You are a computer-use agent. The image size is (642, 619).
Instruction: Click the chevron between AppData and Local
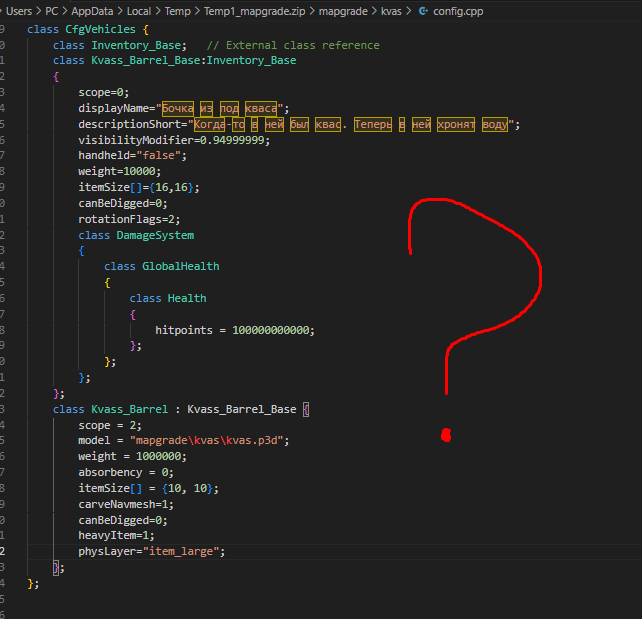tap(120, 11)
